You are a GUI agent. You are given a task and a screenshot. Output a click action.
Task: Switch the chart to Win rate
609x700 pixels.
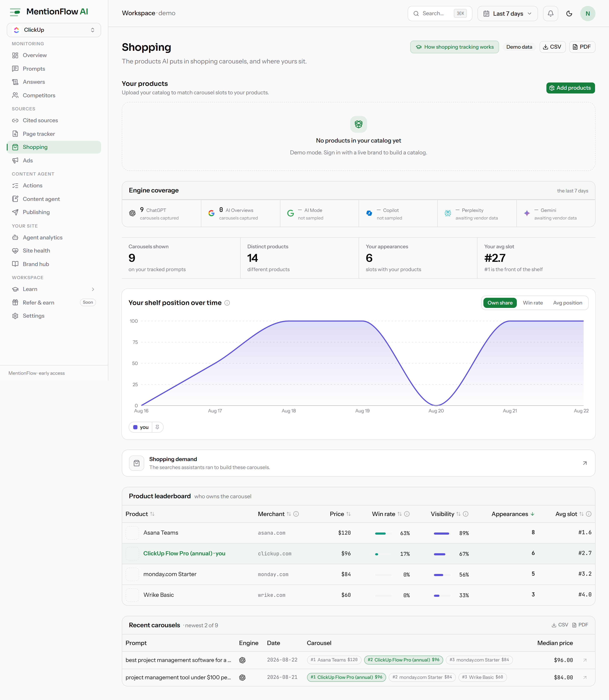coord(532,303)
